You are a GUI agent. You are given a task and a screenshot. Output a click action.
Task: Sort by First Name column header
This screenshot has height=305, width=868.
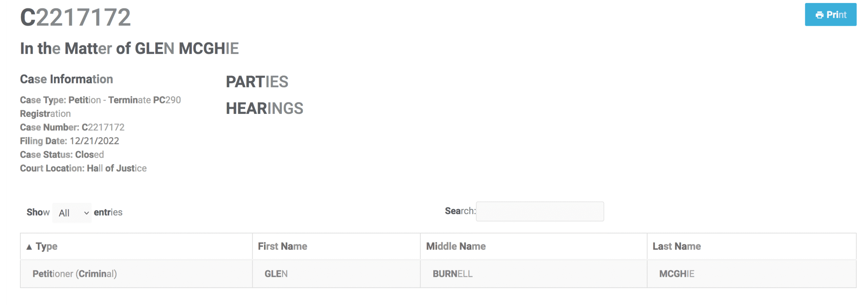(x=336, y=246)
